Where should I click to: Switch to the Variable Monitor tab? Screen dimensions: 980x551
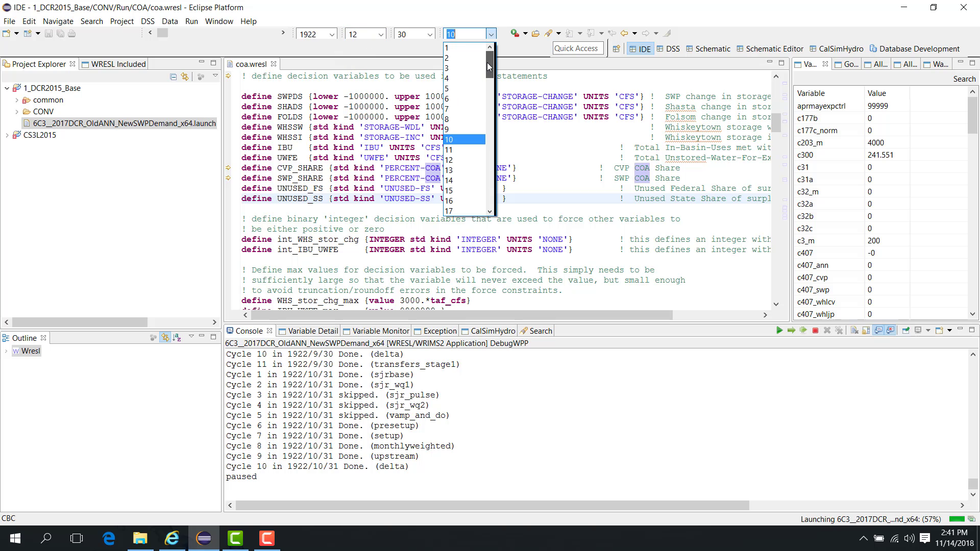[x=376, y=331]
